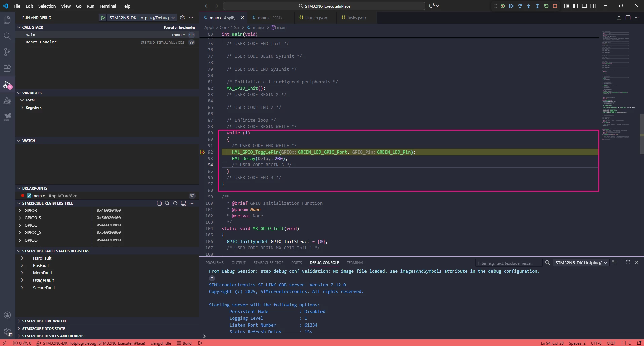
Task: Stop debugging red square button
Action: pos(555,6)
